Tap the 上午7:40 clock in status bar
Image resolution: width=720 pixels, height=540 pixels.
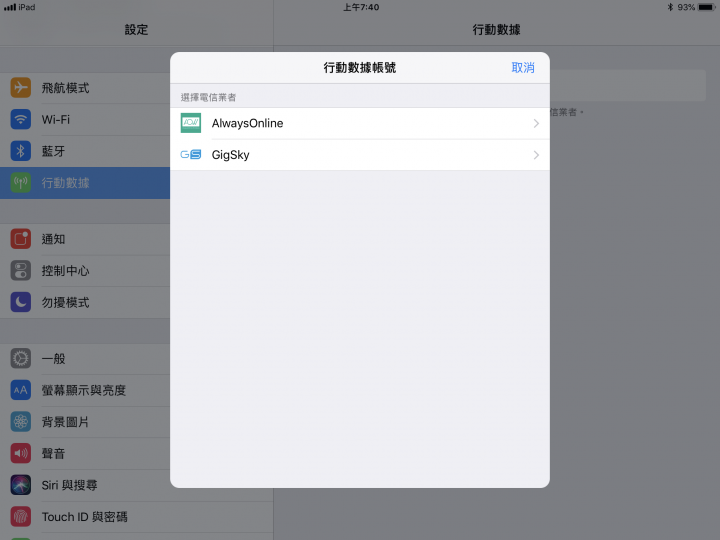[x=361, y=7]
